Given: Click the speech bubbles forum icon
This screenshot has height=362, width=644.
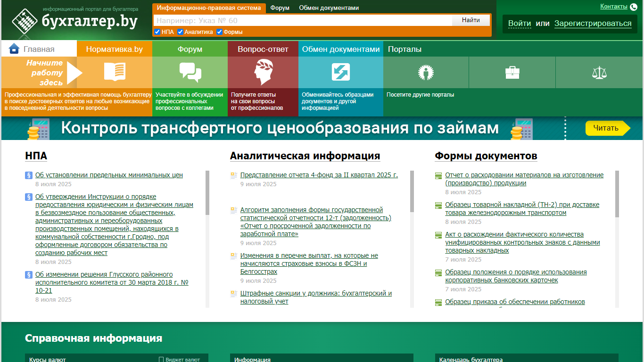Looking at the screenshot, I should click(x=190, y=72).
